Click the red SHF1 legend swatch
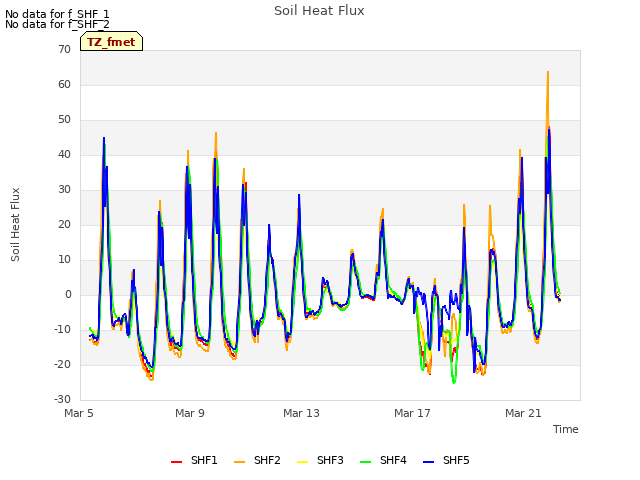 click(x=176, y=462)
